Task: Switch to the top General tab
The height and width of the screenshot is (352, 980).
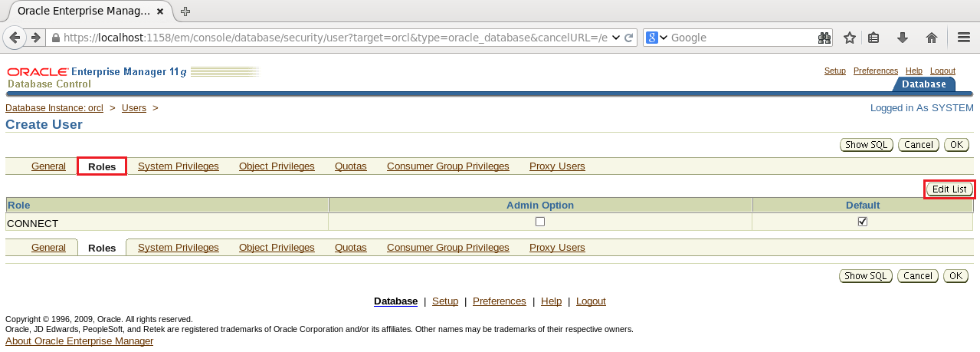Action: tap(48, 166)
